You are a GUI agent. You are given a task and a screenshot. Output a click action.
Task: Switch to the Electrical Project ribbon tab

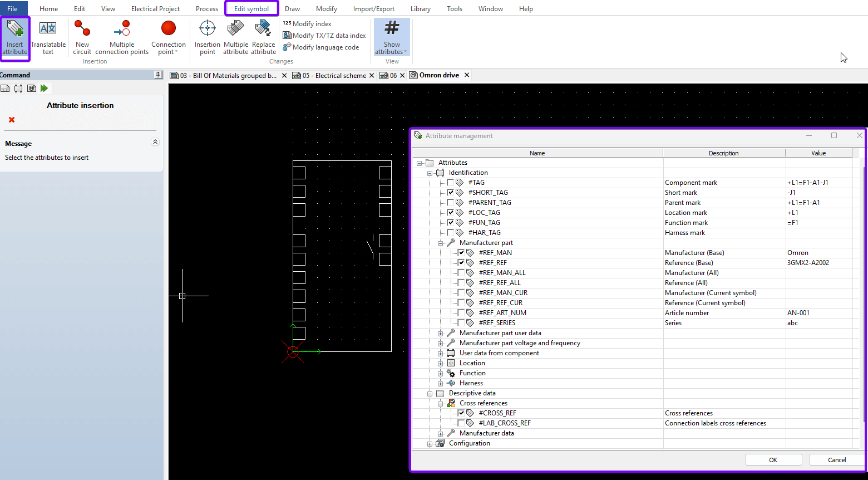click(x=155, y=8)
